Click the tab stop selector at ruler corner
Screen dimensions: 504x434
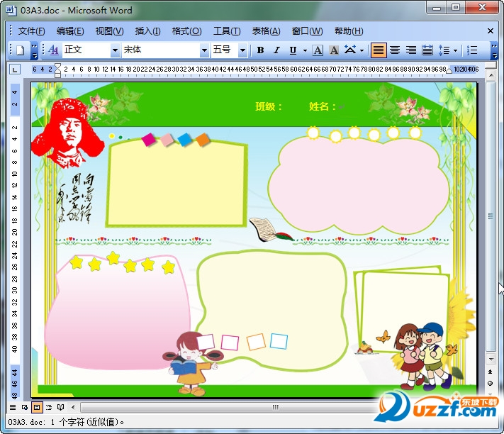click(x=14, y=69)
